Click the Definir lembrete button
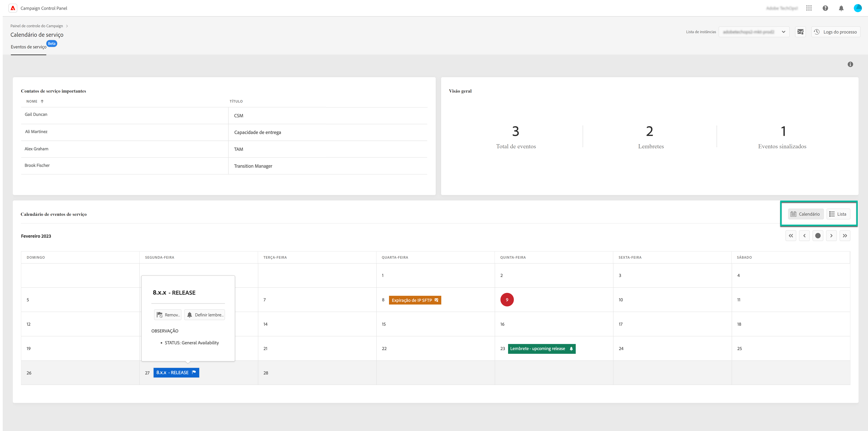Viewport: 868px width, 431px height. pyautogui.click(x=204, y=315)
